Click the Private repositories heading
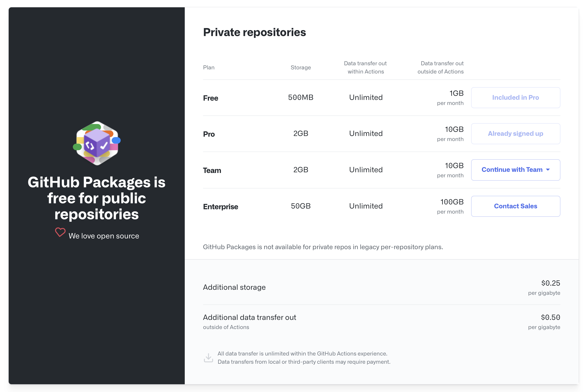Screen dimensions: 586x392 (254, 32)
